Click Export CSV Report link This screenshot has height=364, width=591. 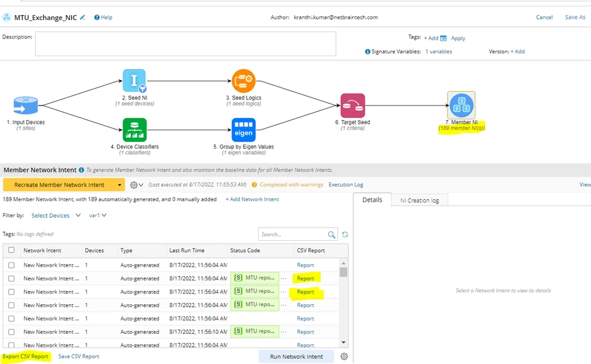pos(26,356)
